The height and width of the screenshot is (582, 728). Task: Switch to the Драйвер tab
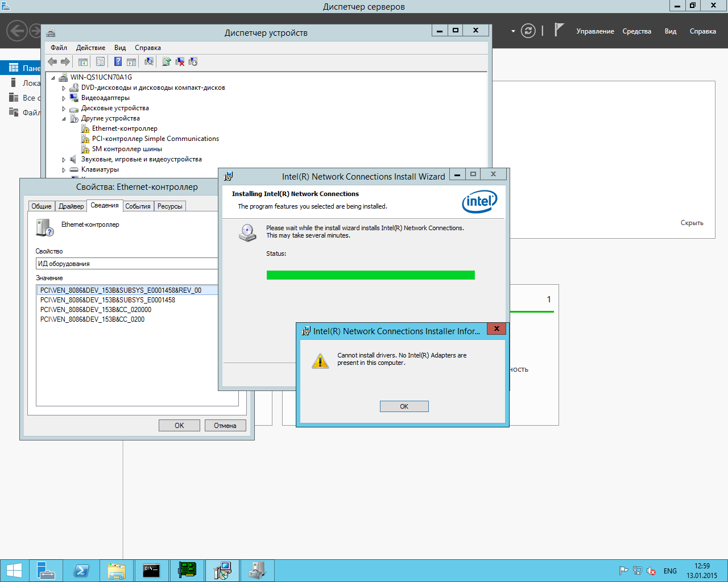pos(71,206)
